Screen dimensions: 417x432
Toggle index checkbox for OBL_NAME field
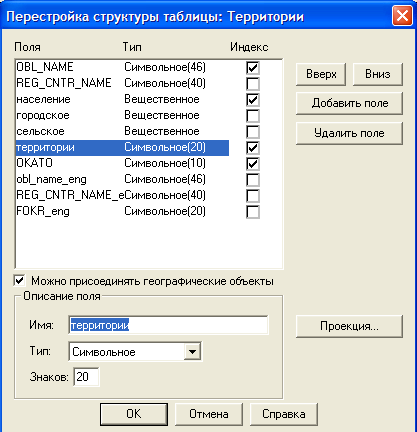click(x=253, y=68)
